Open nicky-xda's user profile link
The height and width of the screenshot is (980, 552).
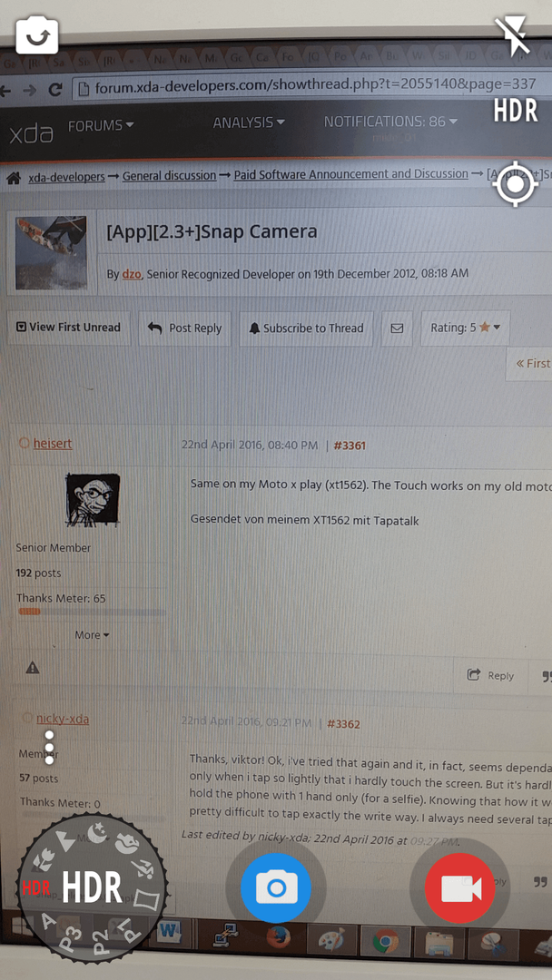63,719
